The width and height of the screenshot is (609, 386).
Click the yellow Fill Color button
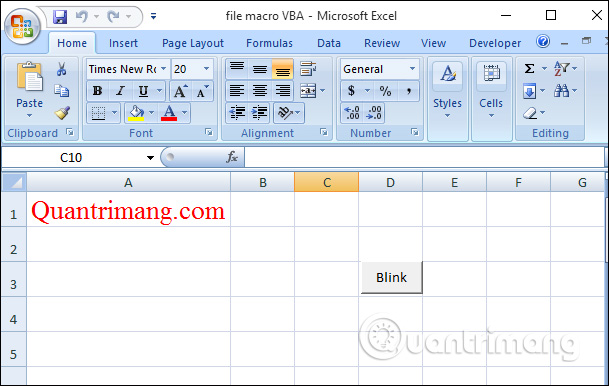136,113
